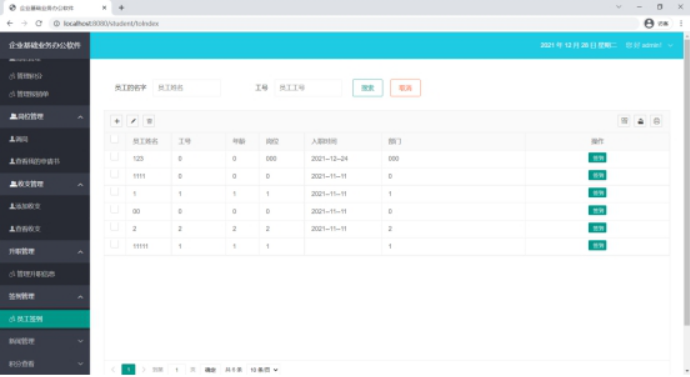Close the current browser tab
The width and height of the screenshot is (690, 377).
pyautogui.click(x=104, y=7)
